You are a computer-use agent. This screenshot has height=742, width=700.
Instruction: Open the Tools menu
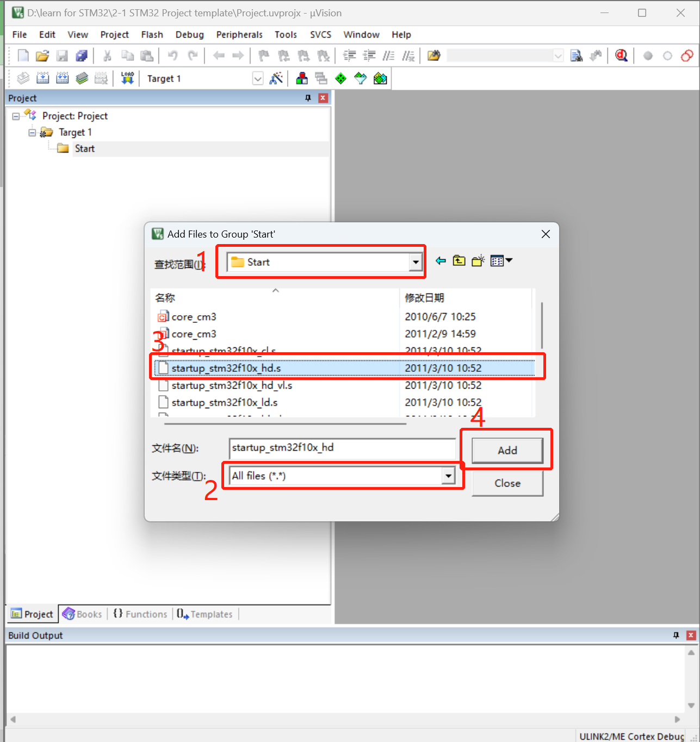point(286,35)
